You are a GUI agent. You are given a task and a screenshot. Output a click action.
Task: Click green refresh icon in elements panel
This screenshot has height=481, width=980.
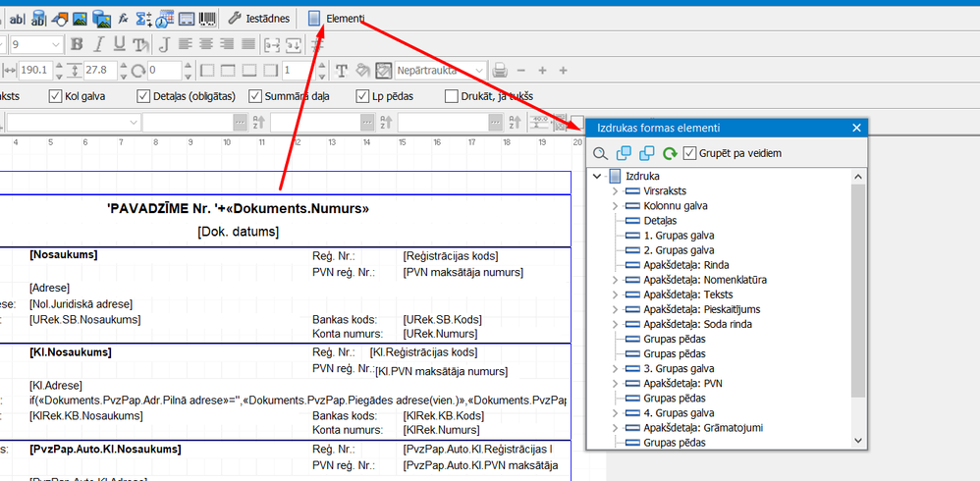coord(670,153)
